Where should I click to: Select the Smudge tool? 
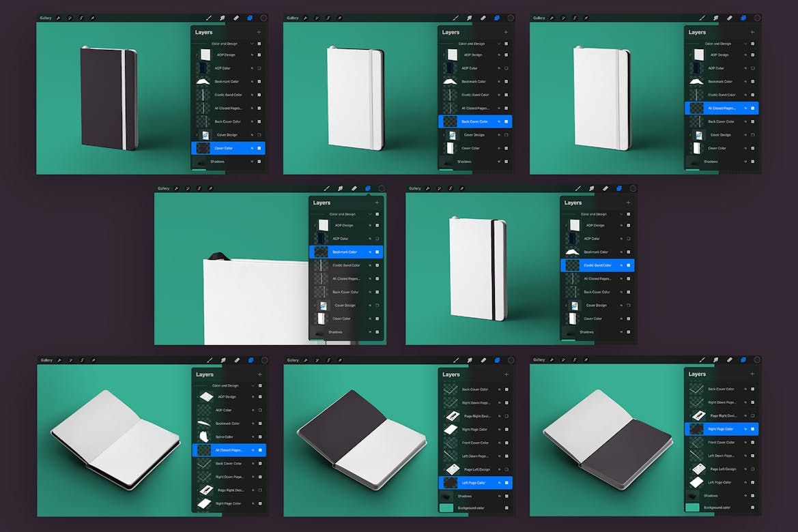pyautogui.click(x=223, y=18)
